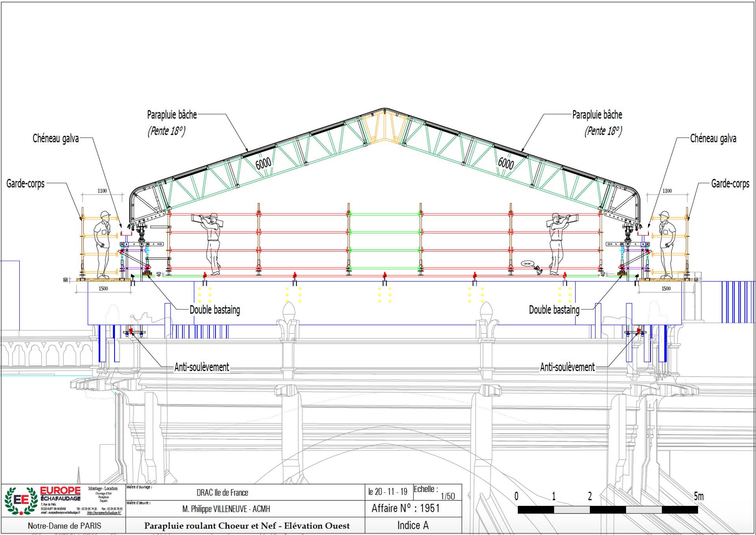756x535 pixels.
Task: Click the left Double bastaing label
Action: pos(215,310)
